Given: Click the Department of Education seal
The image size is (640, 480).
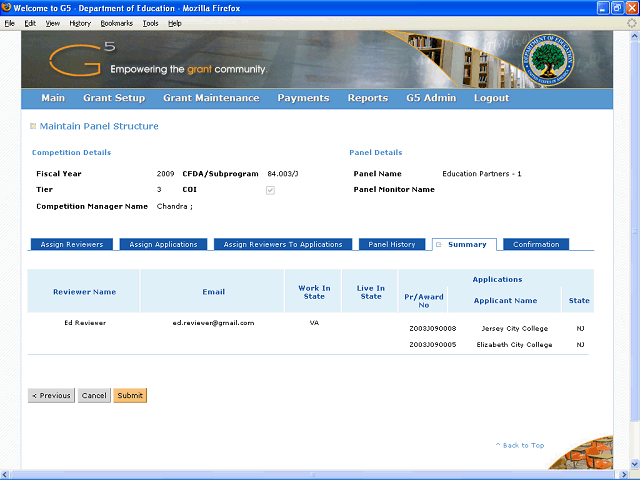Looking at the screenshot, I should pyautogui.click(x=552, y=59).
